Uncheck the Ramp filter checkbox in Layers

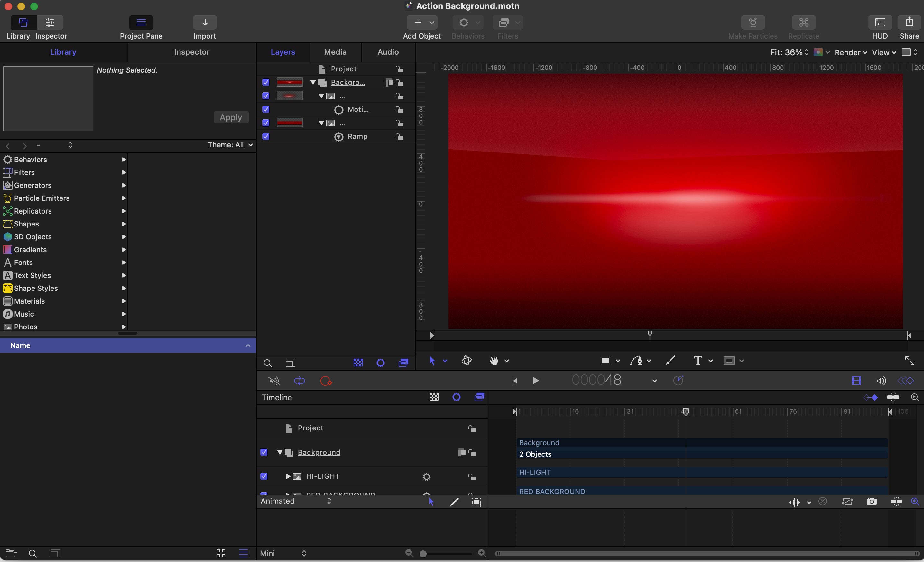click(265, 136)
